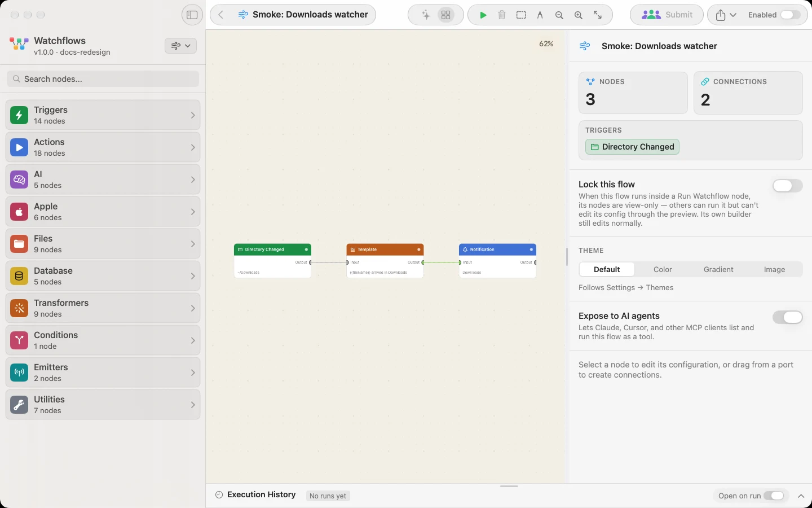812x508 pixels.
Task: Expand the Transformers category
Action: [x=103, y=308]
